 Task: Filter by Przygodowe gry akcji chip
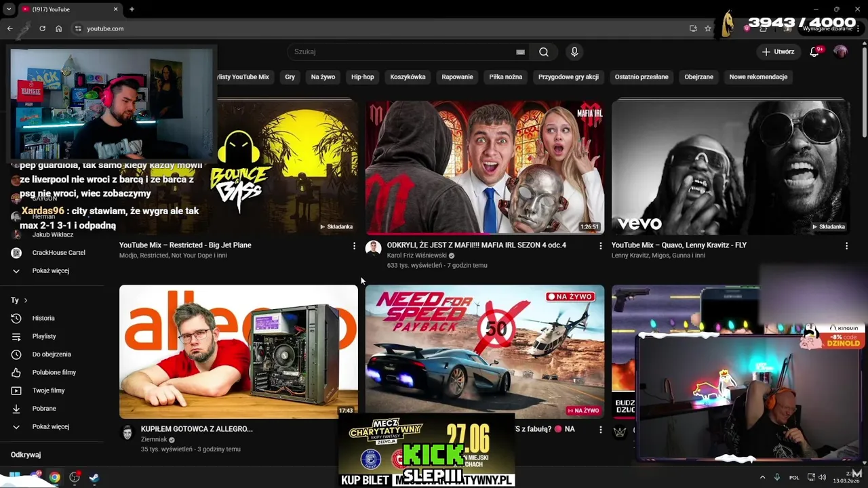pyautogui.click(x=568, y=77)
